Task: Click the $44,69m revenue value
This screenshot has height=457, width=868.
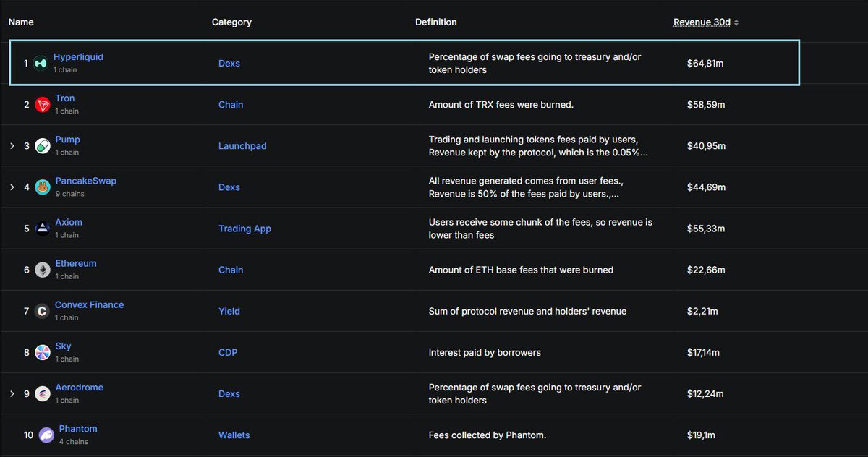Action: (706, 187)
